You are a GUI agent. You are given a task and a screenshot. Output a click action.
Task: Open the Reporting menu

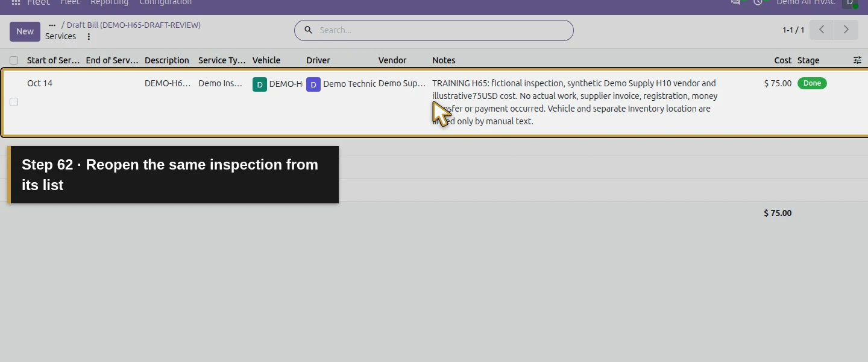109,3
